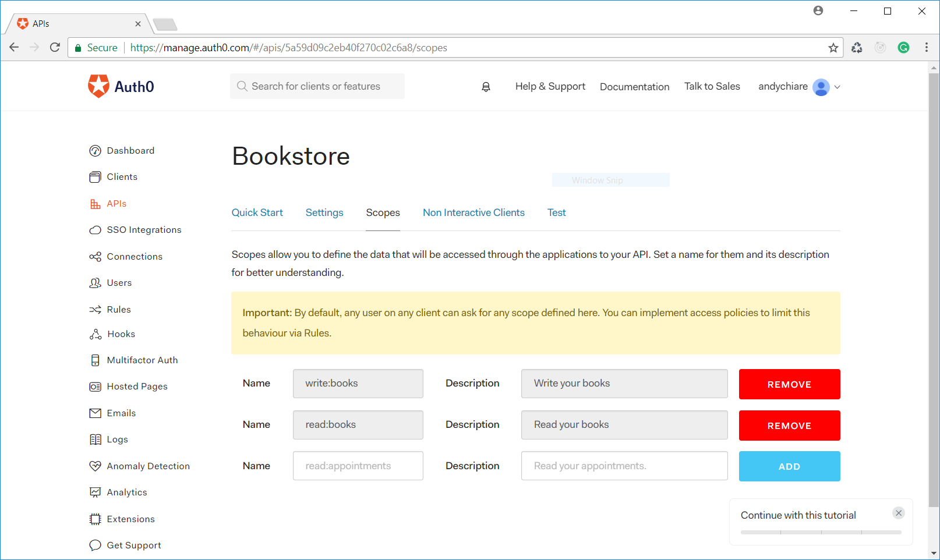Expand the andychiare account dropdown arrow
This screenshot has height=560, width=940.
tap(837, 87)
